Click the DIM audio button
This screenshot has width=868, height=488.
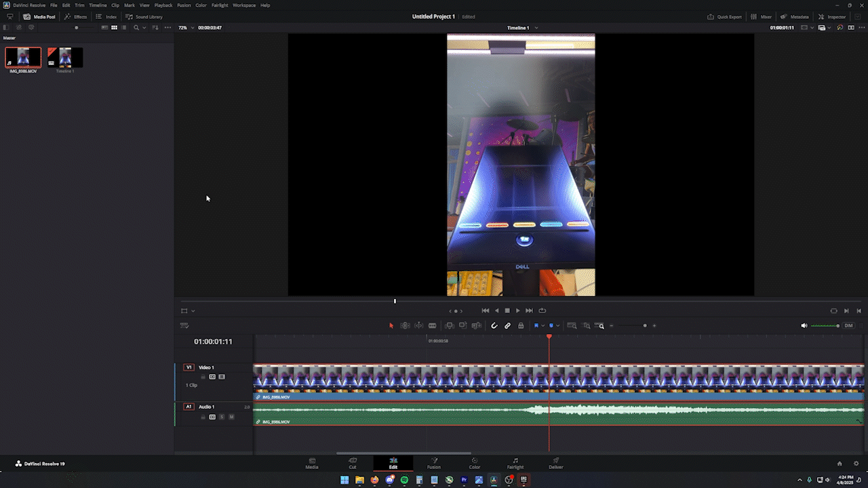[848, 325]
